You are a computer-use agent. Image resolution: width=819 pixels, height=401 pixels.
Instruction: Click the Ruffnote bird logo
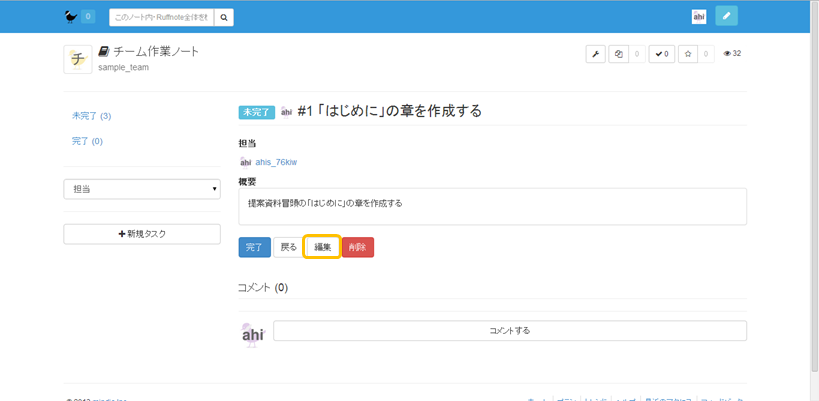[x=69, y=16]
